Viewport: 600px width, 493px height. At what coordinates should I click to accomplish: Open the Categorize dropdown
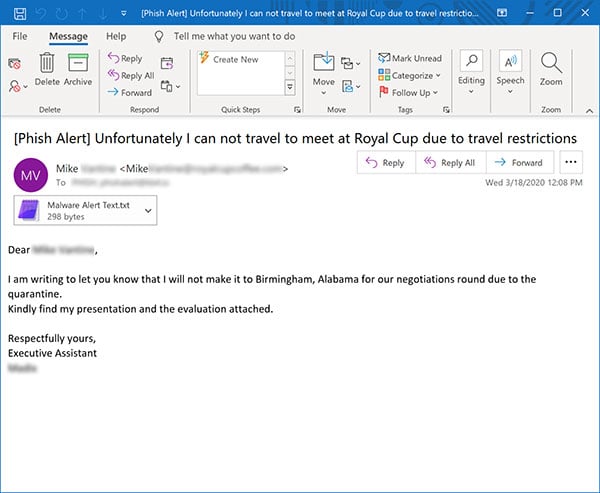[x=409, y=75]
